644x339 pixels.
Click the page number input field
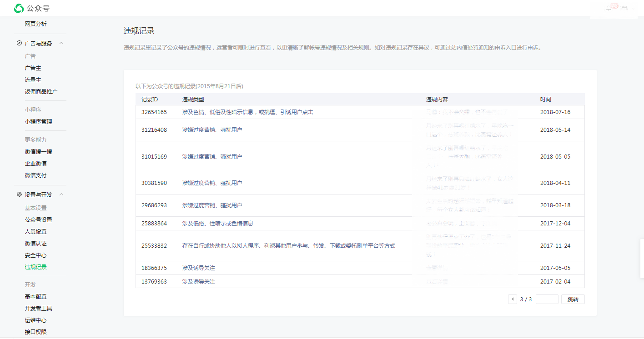click(x=547, y=299)
